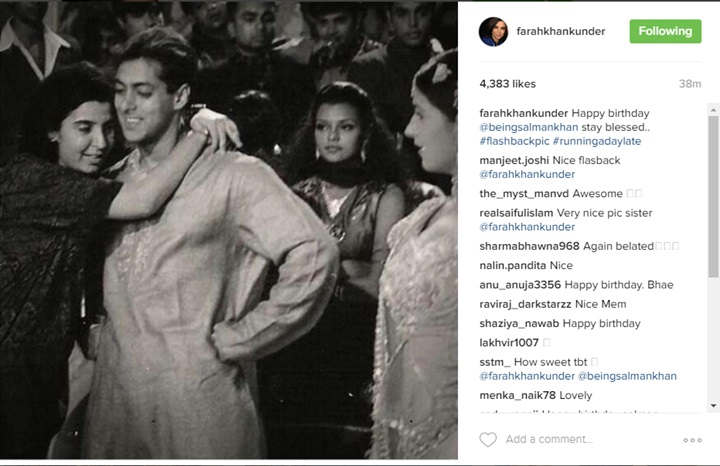The image size is (720, 466).
Task: Open the three-dot more options menu
Action: 692,440
